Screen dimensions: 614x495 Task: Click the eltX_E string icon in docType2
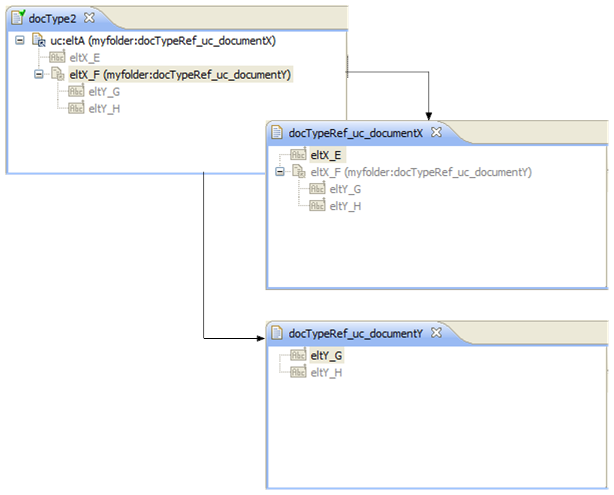coord(57,58)
